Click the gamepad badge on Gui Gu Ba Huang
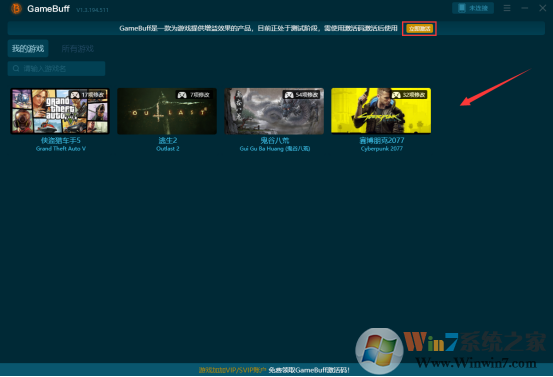Viewport: 553px width, 377px height. point(289,95)
